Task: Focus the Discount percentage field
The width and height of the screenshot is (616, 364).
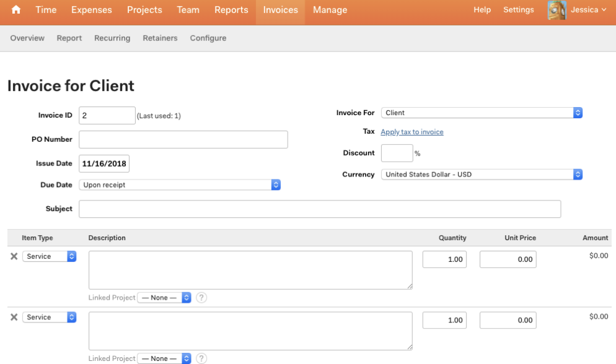Action: [x=397, y=153]
